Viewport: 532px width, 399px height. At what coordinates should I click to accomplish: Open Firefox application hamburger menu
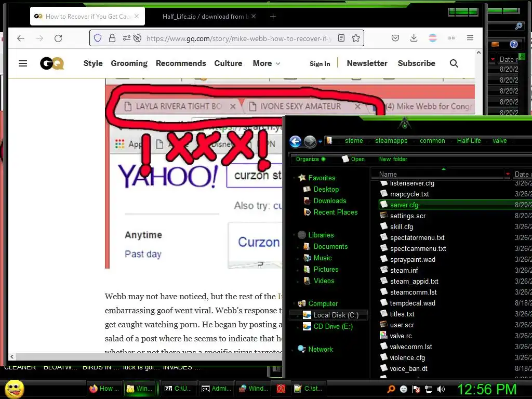(470, 38)
